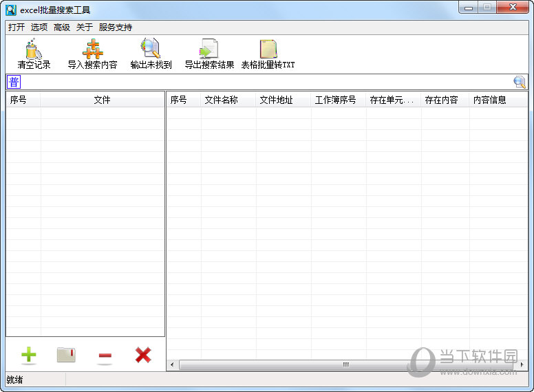Image resolution: width=534 pixels, height=392 pixels.
Task: Click the horizontal scrollbar left arrow
Action: pos(172,364)
